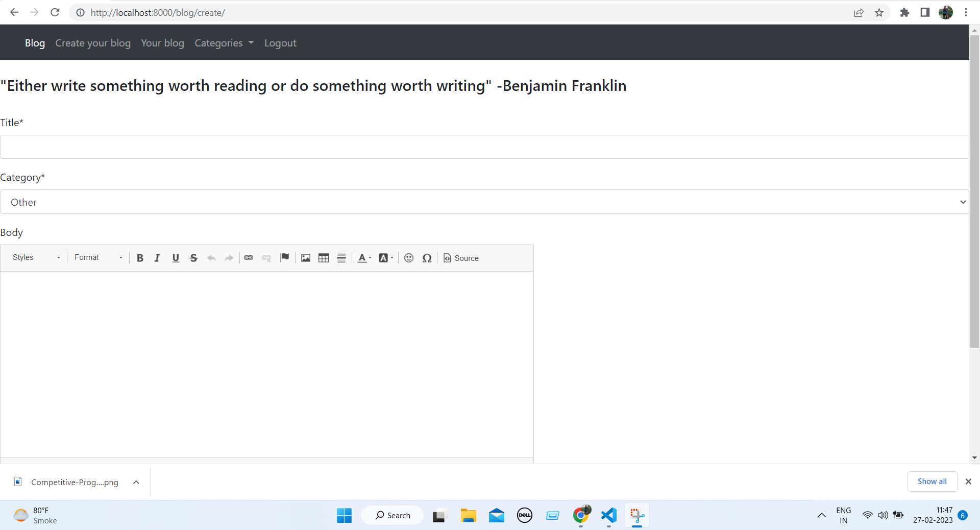Click the page vertical scrollbar
The height and width of the screenshot is (530, 980).
click(x=974, y=191)
